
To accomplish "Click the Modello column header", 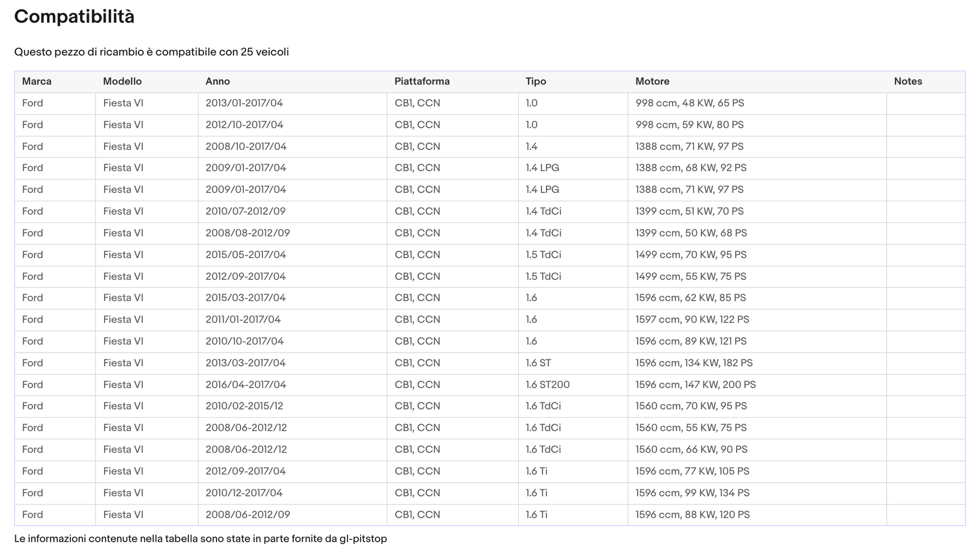I will [122, 82].
